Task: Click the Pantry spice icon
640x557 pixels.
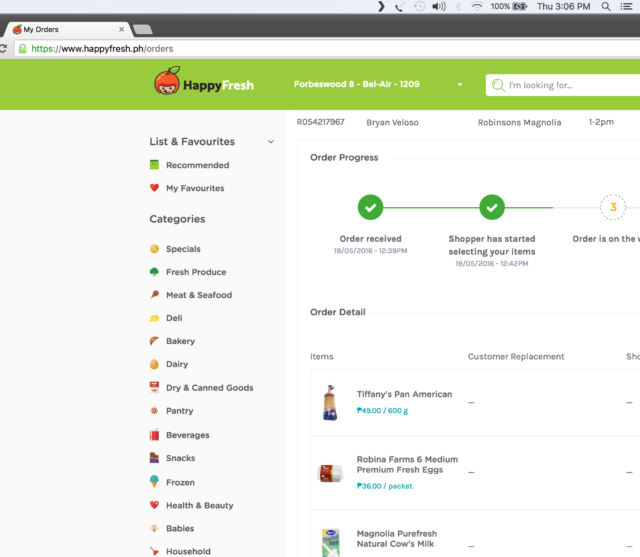Action: (x=154, y=411)
